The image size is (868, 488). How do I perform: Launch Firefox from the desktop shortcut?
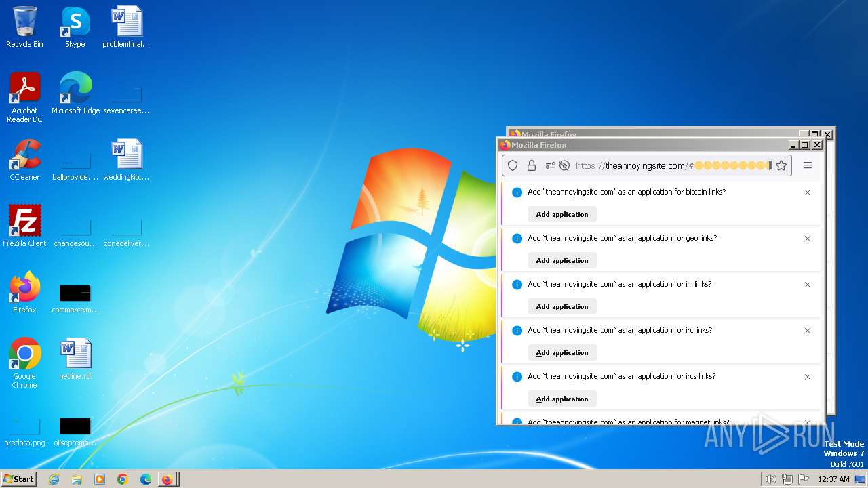click(24, 293)
